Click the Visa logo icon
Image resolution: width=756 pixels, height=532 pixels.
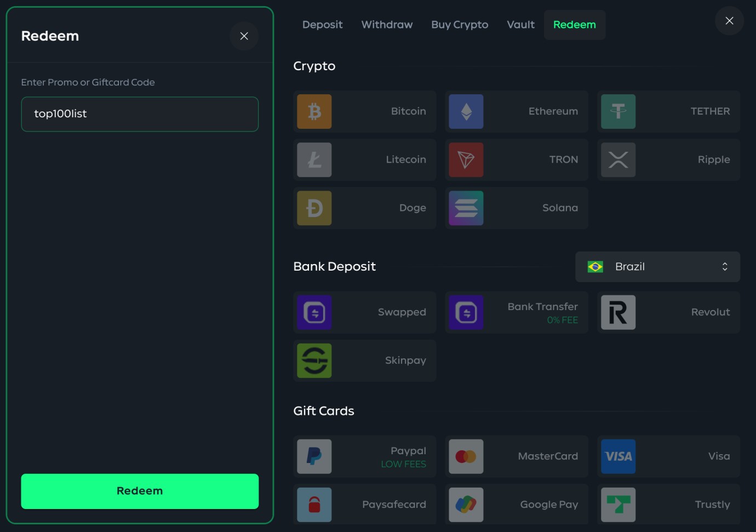tap(618, 456)
